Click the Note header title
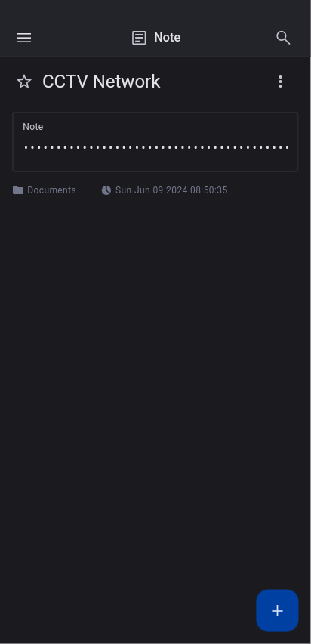This screenshot has height=644, width=311. [x=168, y=38]
